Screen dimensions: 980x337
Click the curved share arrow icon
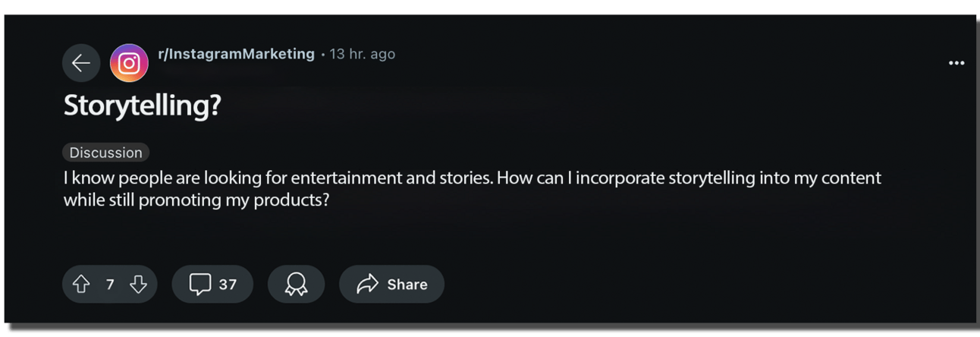point(368,285)
